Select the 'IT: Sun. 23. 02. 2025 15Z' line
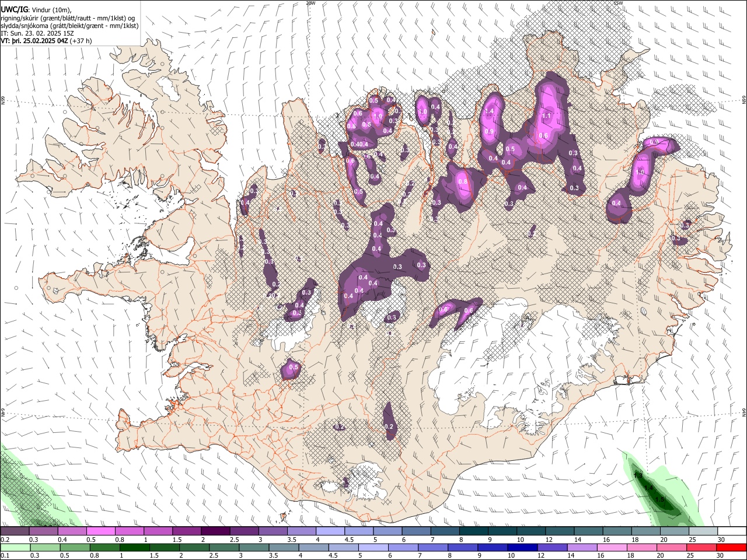 (37, 33)
